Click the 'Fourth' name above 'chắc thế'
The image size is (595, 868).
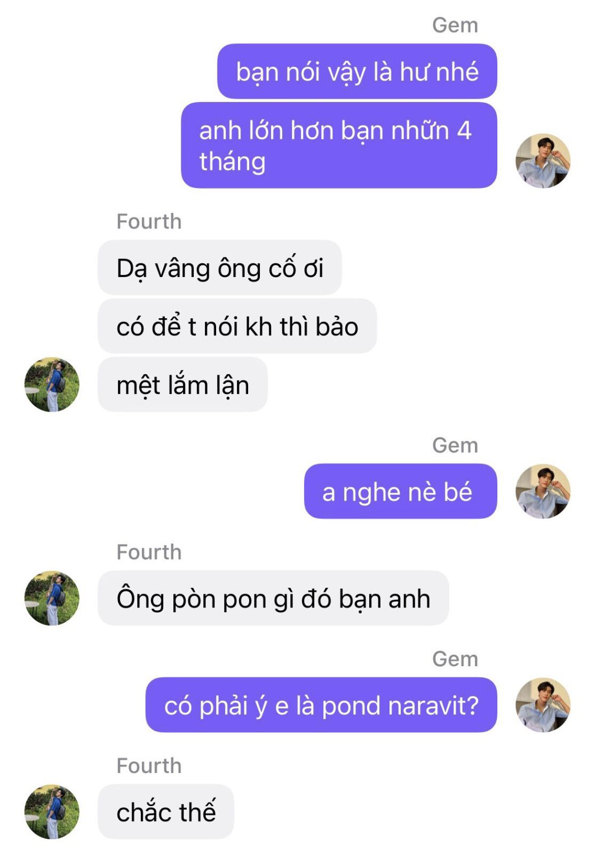(149, 766)
